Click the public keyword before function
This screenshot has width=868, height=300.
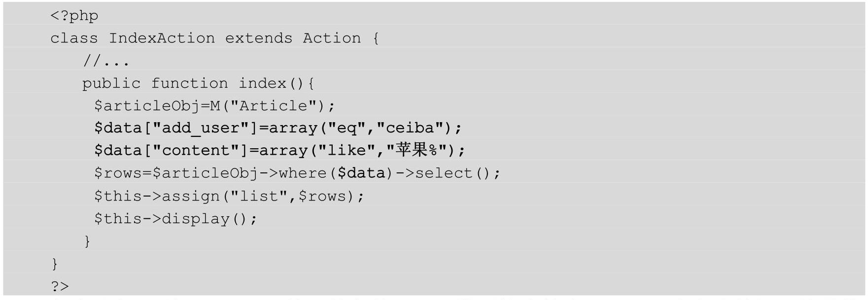coord(111,84)
